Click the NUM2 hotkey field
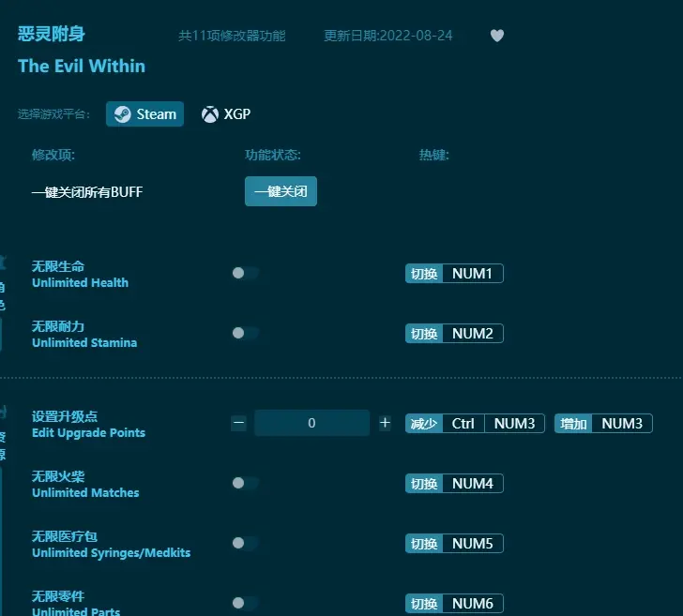Screen dimensions: 683x616 point(473,334)
